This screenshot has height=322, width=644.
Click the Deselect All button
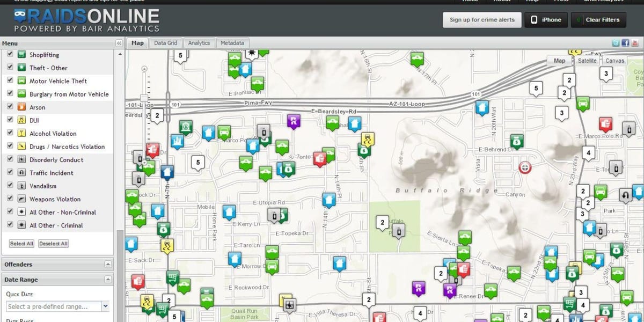tap(53, 244)
